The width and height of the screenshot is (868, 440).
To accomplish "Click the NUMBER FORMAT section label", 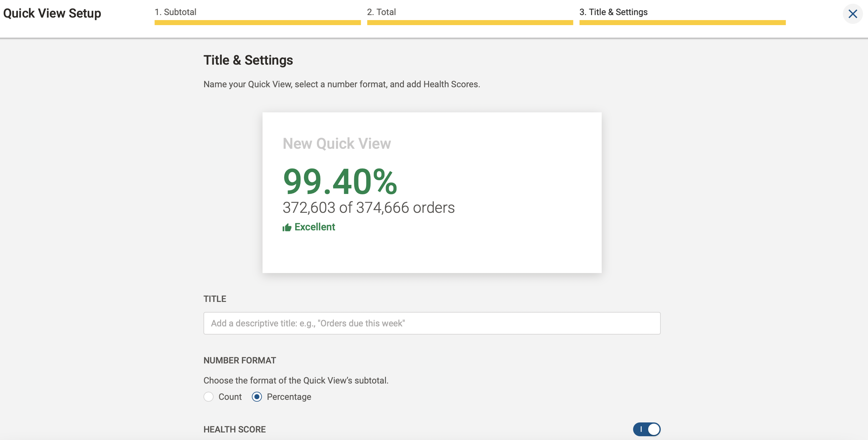I will click(x=240, y=360).
